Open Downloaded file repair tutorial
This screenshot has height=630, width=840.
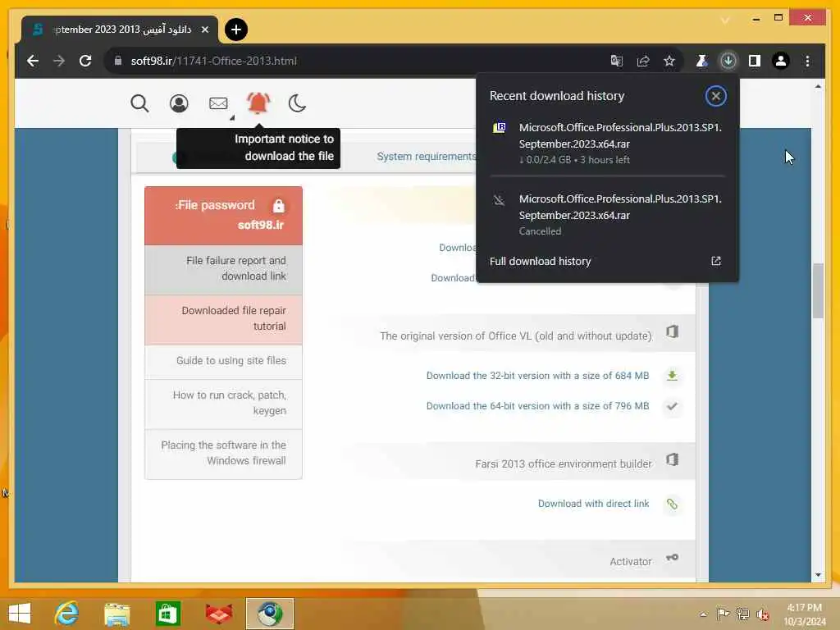click(x=223, y=319)
